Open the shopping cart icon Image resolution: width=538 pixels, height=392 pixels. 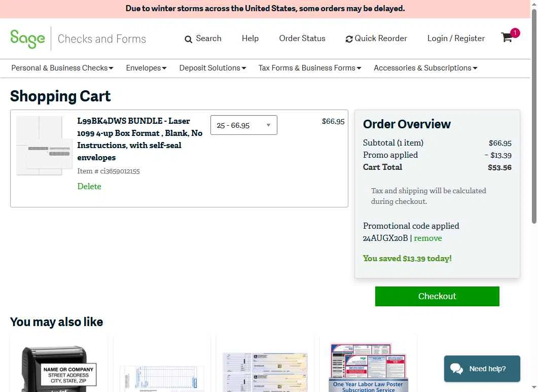pos(507,38)
